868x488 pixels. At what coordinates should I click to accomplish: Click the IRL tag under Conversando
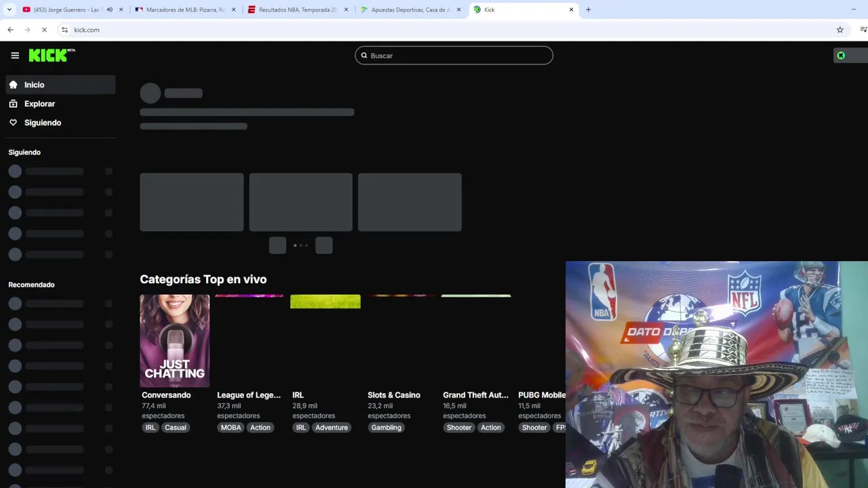pyautogui.click(x=151, y=428)
